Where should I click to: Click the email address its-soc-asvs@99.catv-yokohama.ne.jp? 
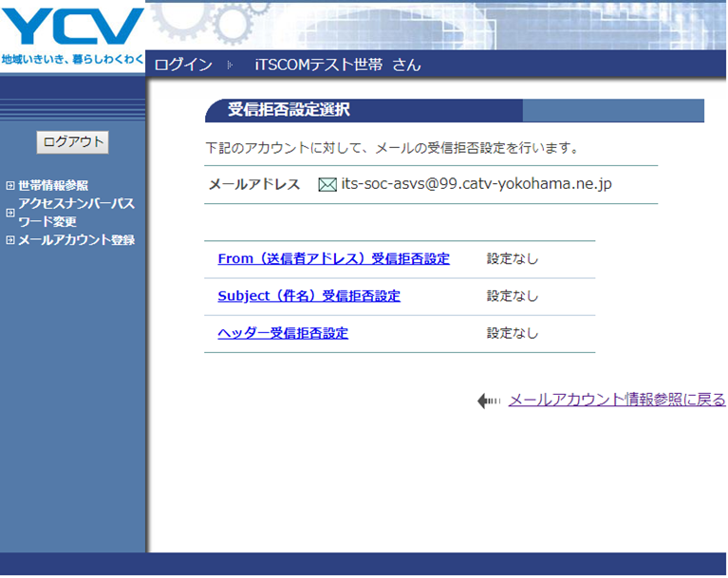(x=476, y=184)
